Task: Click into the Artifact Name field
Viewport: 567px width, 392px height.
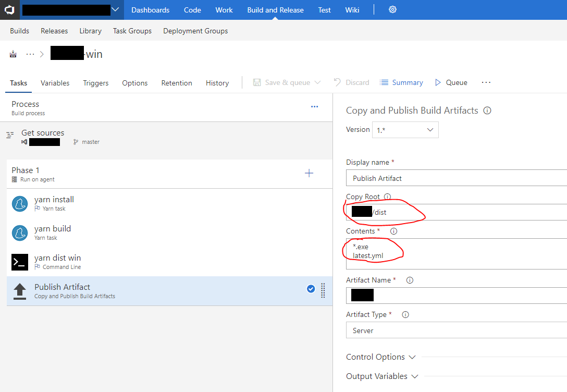Action: point(457,296)
